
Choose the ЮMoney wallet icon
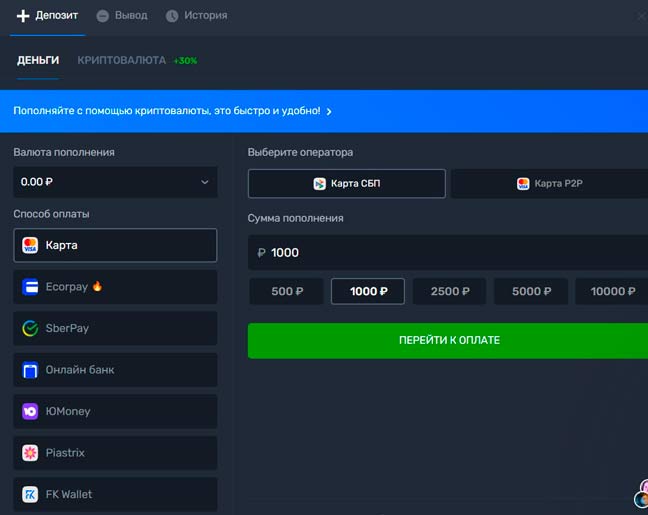30,411
